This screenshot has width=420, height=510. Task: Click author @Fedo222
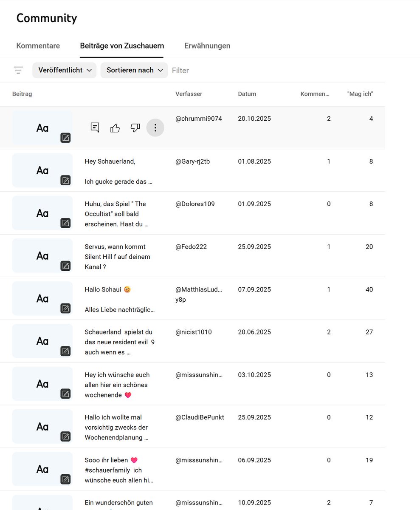[x=191, y=246]
